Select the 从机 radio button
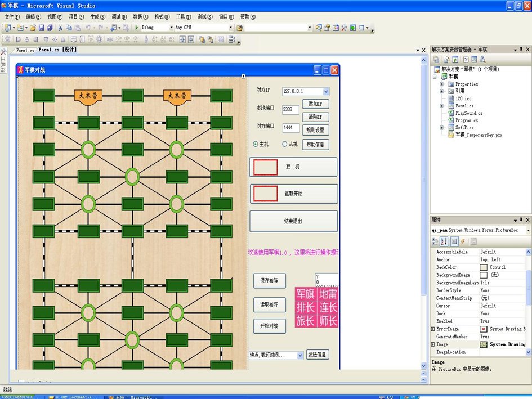 point(285,144)
